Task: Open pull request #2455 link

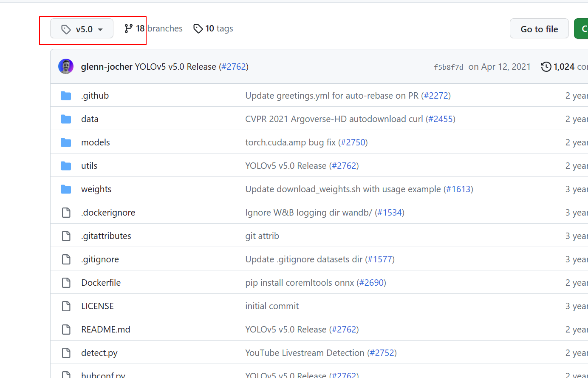Action: [x=441, y=119]
